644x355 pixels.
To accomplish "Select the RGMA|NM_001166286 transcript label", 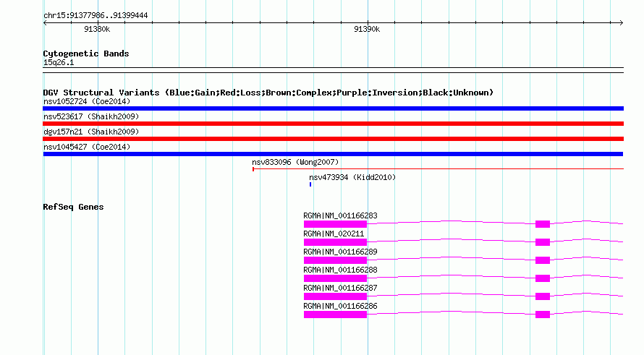I will click(340, 306).
